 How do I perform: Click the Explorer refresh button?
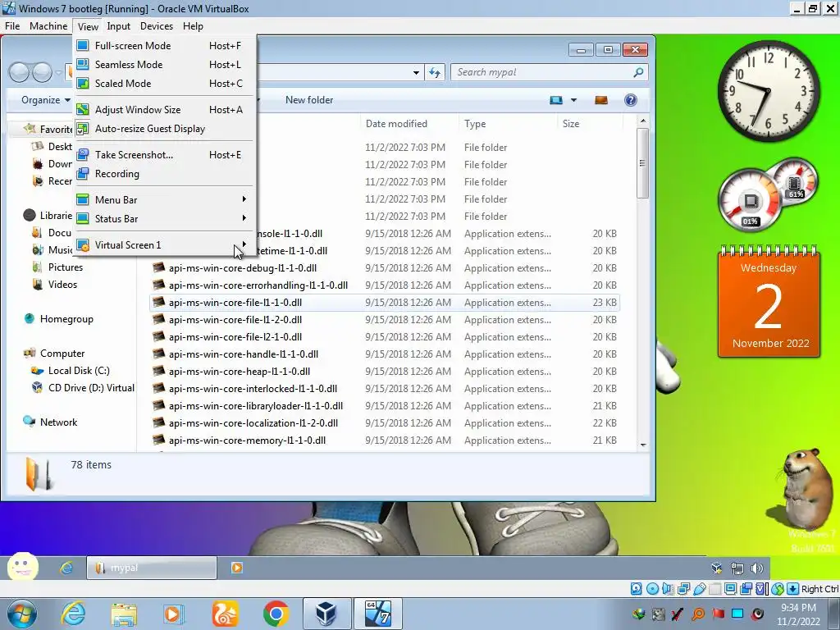tap(435, 72)
